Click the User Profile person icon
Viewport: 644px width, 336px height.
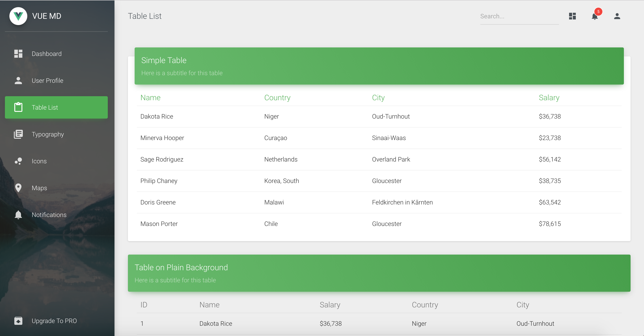tap(18, 81)
